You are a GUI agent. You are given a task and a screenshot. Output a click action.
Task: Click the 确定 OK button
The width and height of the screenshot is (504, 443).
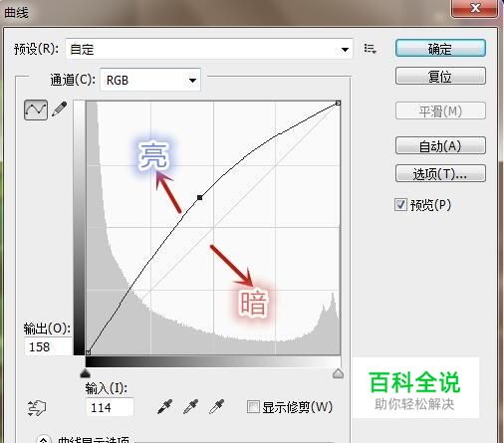pyautogui.click(x=440, y=49)
